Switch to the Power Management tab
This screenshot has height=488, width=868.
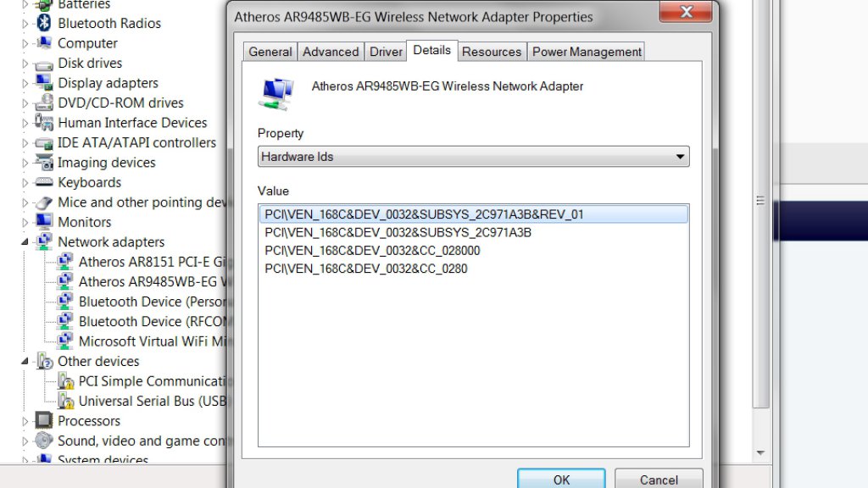click(587, 52)
